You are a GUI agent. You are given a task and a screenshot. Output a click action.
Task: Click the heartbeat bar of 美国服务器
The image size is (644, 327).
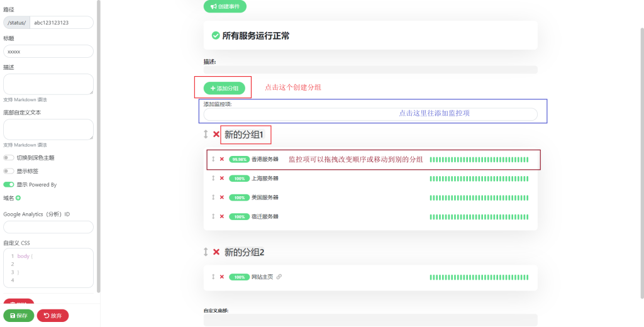pyautogui.click(x=479, y=197)
